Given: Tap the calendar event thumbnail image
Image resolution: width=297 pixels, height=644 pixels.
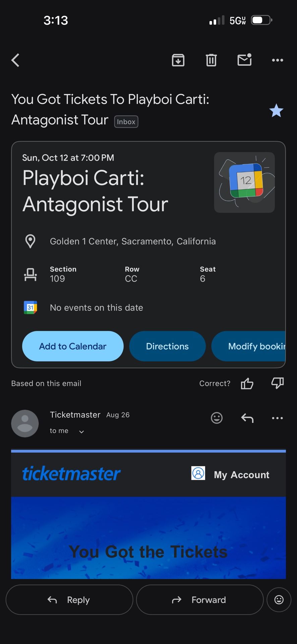Looking at the screenshot, I should pyautogui.click(x=244, y=182).
